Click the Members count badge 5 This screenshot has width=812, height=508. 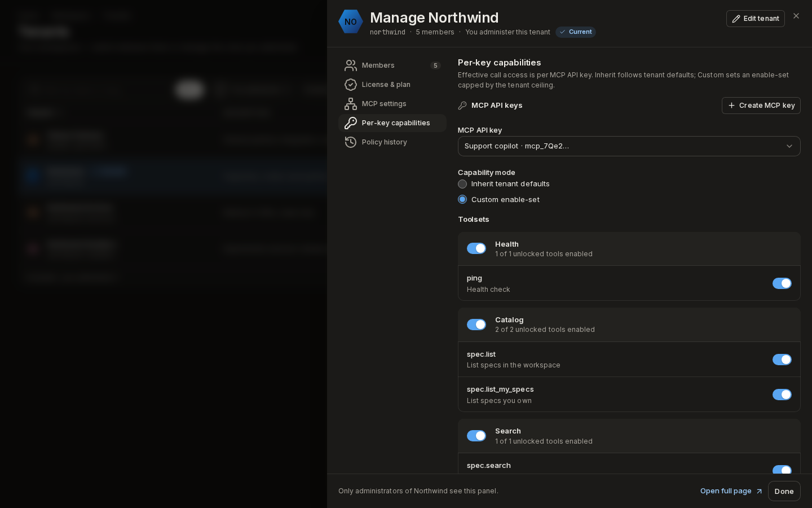click(435, 65)
